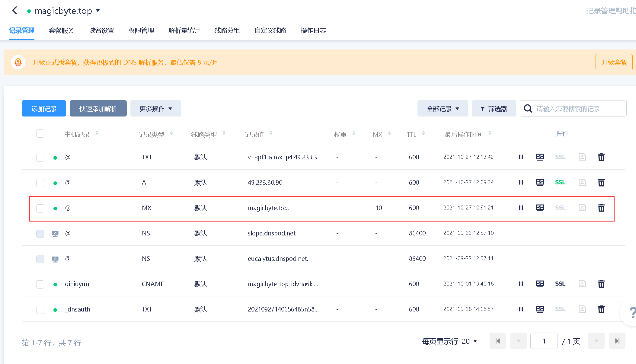Screen dimensions: 636x364
Task: Open the 操作日志 tab
Action: tap(313, 30)
